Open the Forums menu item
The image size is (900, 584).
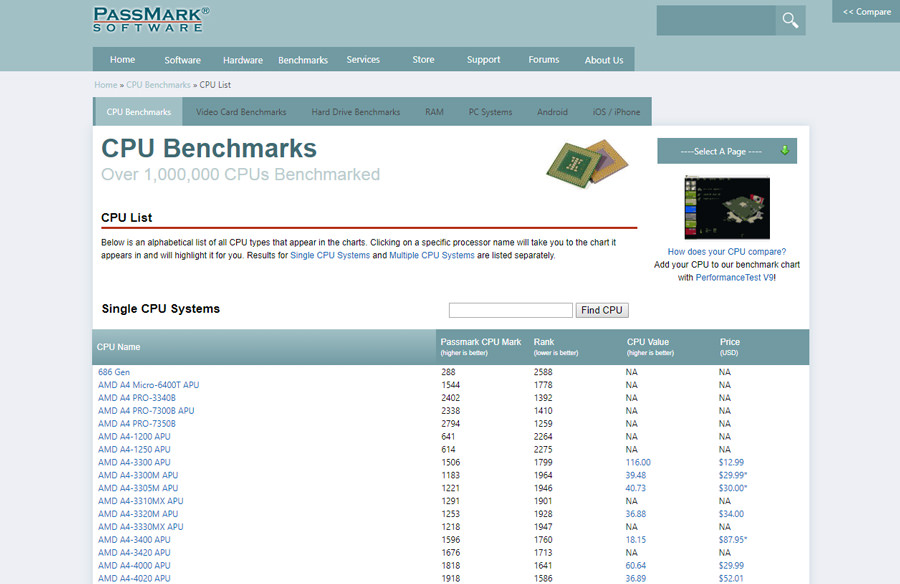click(x=544, y=60)
